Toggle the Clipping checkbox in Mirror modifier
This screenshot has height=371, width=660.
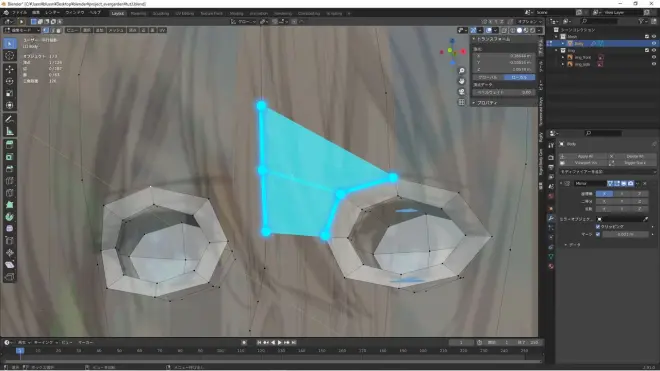(x=598, y=227)
